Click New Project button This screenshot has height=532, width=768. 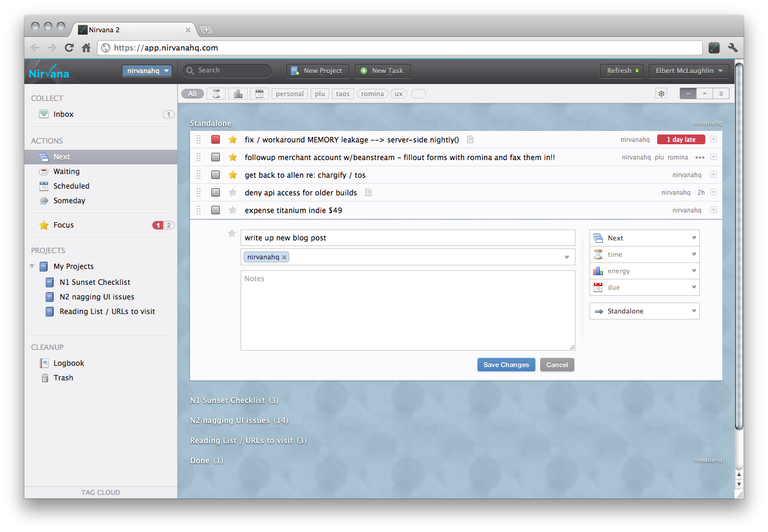pos(318,71)
